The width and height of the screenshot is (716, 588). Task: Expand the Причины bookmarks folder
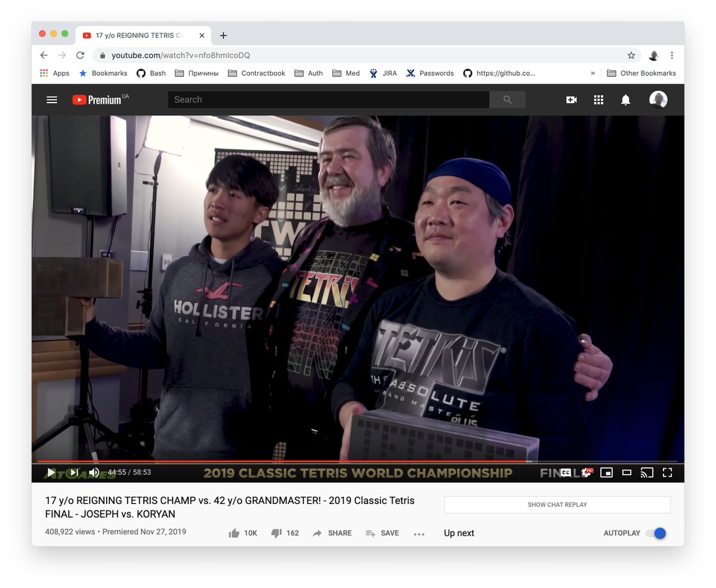196,73
